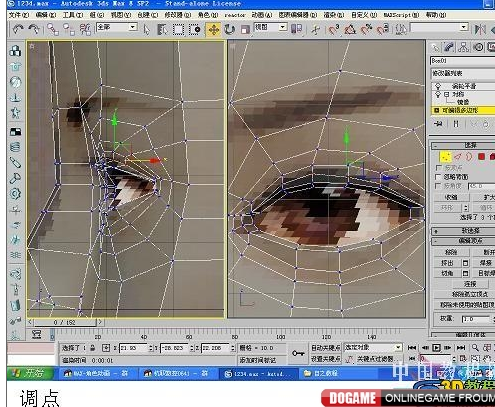Select the Vertex sub-object level icon

click(445, 156)
